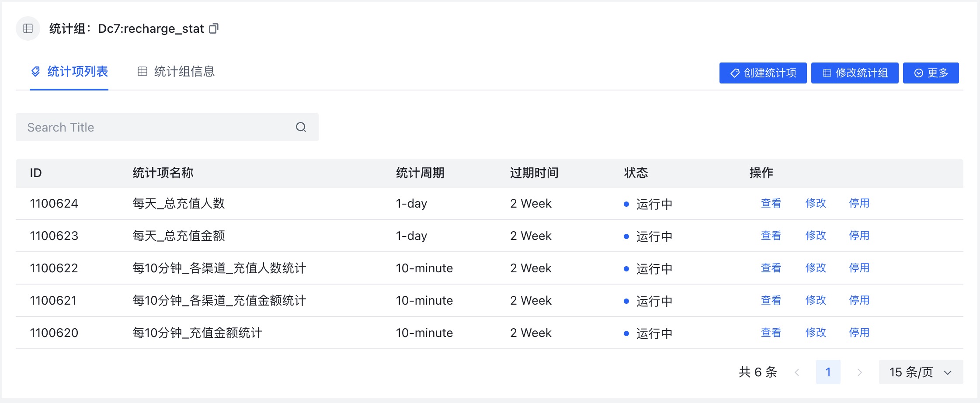View 每10分钟_充值金额统计 via 查看 link
The image size is (980, 403).
(x=771, y=333)
